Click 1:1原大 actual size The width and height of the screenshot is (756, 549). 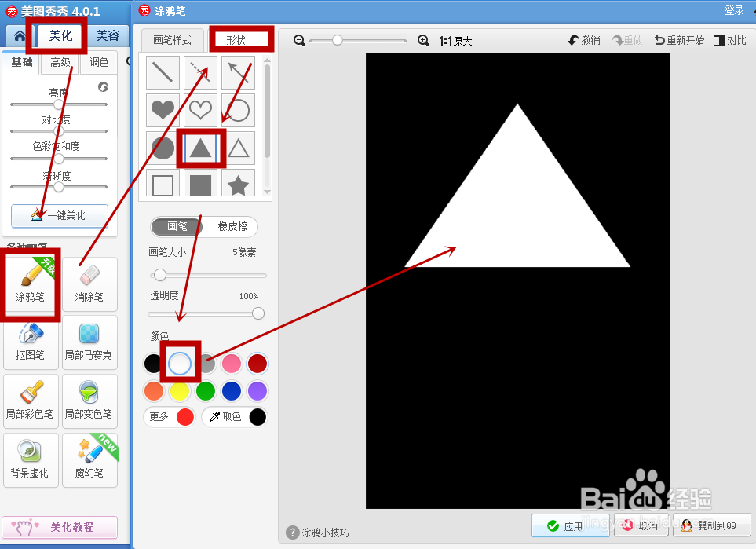[x=455, y=41]
